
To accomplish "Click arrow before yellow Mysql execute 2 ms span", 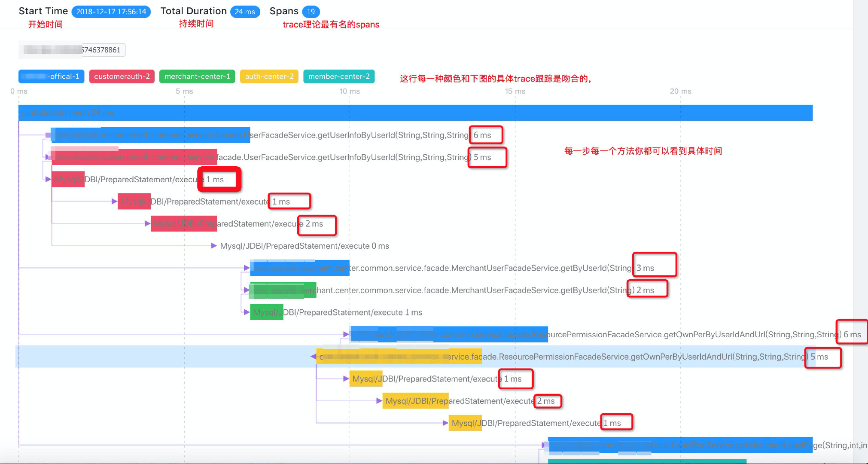I will click(379, 401).
